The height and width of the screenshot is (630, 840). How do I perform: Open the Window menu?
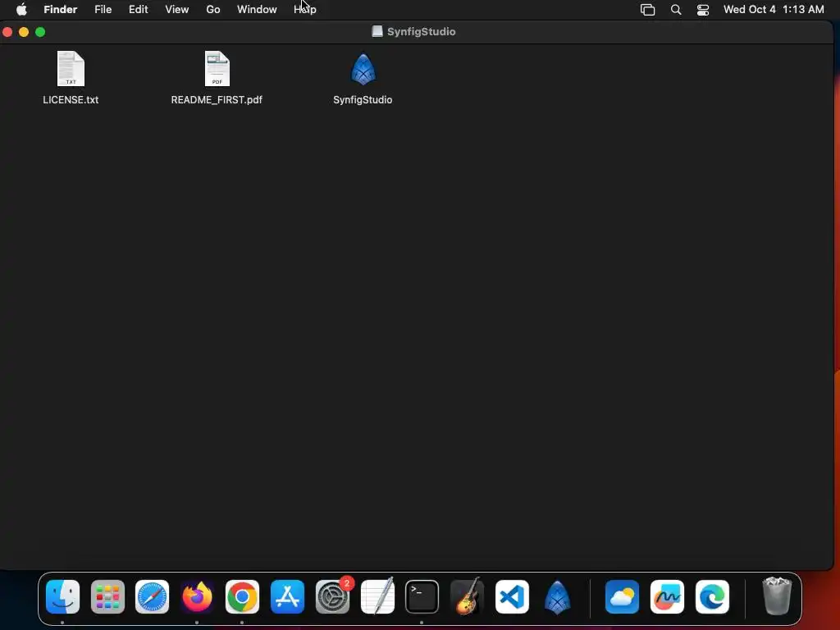(257, 9)
